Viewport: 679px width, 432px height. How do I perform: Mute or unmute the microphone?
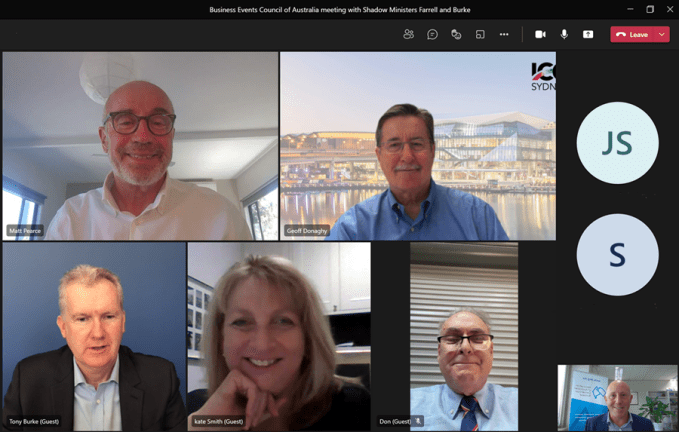click(564, 34)
